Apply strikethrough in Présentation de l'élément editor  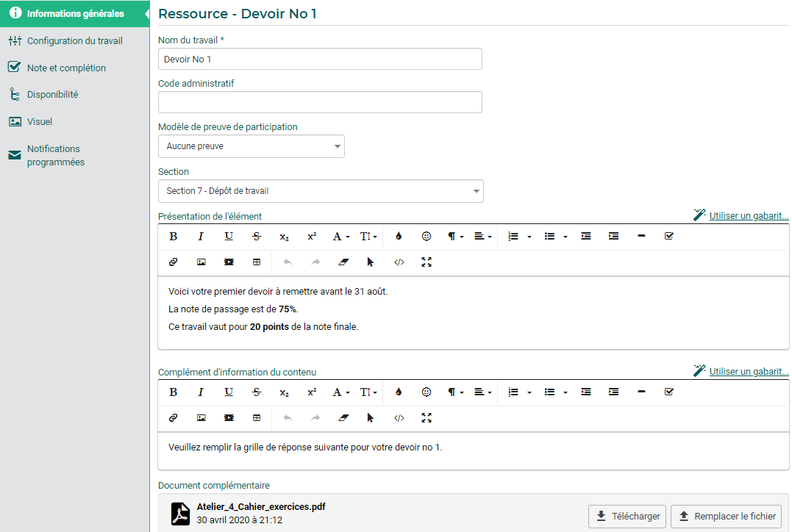pos(257,236)
